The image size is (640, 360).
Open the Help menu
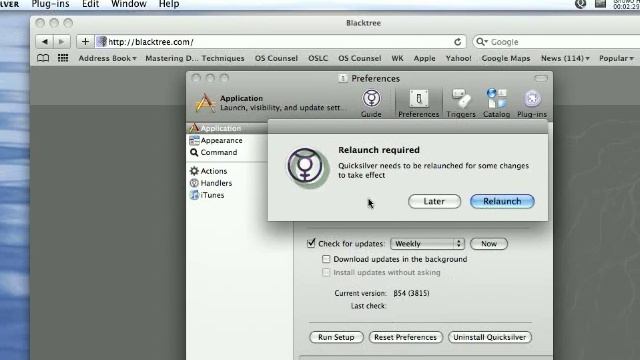point(169,4)
